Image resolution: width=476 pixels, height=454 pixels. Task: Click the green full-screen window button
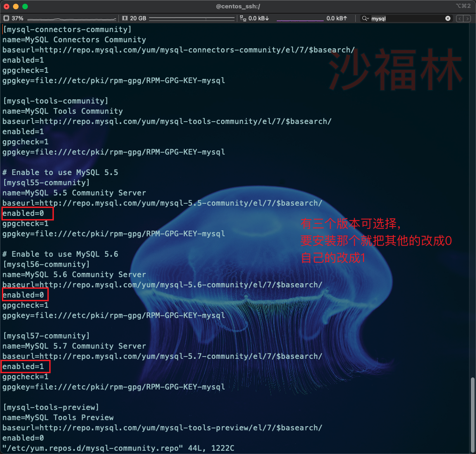[x=25, y=6]
